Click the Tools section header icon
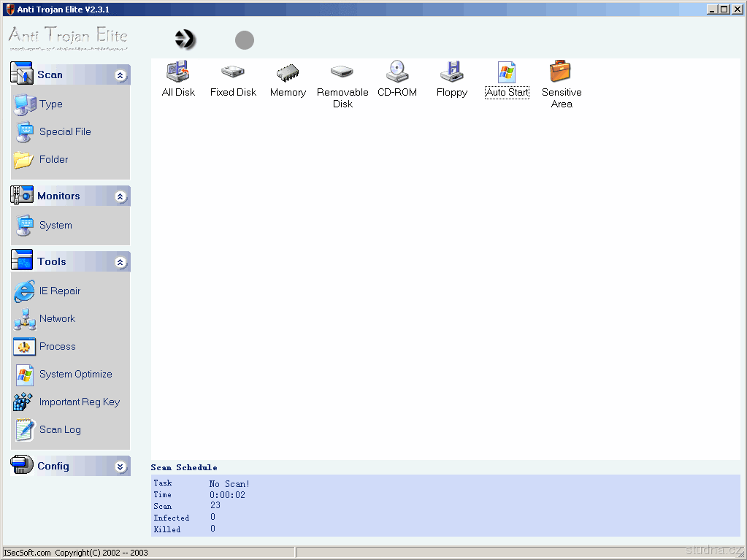The height and width of the screenshot is (560, 747). click(x=21, y=260)
